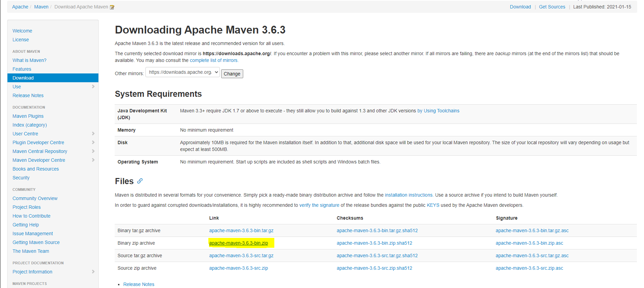Viewport: 644px width, 288px height.
Task: Open apache-maven-3.6.3-src.tar.gz.asc signature
Action: [532, 256]
